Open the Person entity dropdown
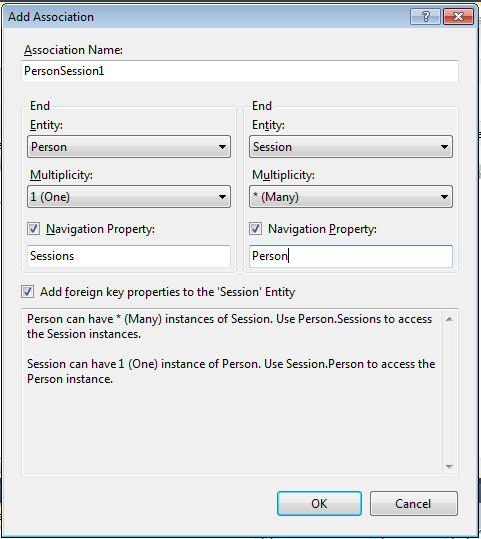481x539 pixels. click(129, 147)
